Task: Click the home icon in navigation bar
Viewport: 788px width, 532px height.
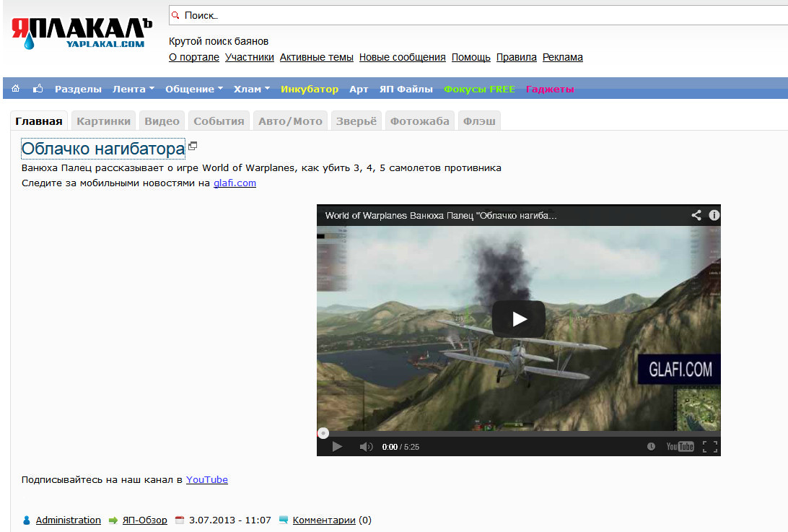Action: click(x=16, y=89)
